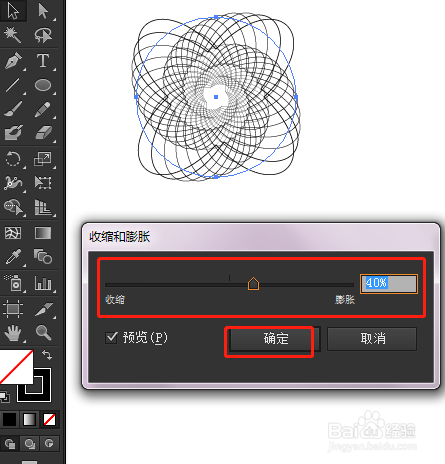Select the Type tool
Screen dimensions: 445x464
[43, 61]
